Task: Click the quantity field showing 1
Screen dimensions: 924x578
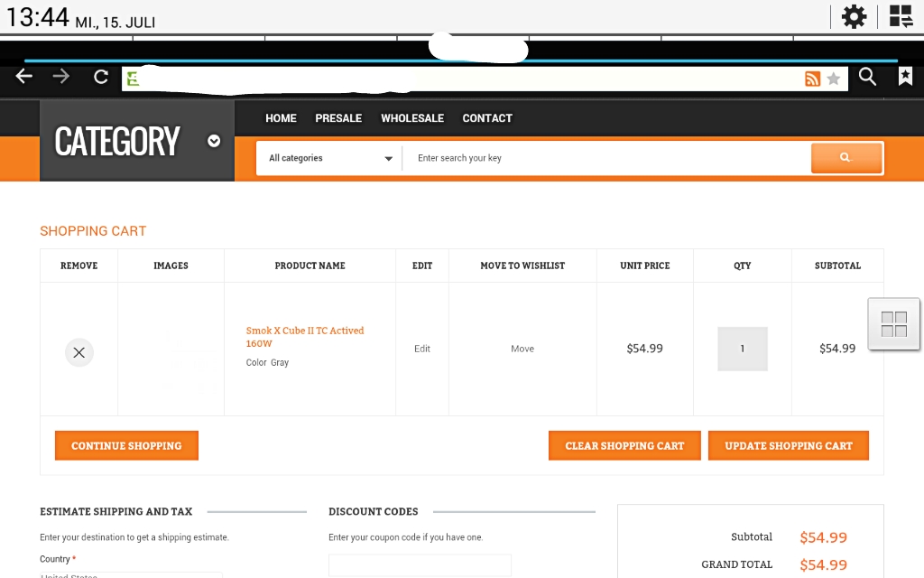Action: [x=743, y=349]
